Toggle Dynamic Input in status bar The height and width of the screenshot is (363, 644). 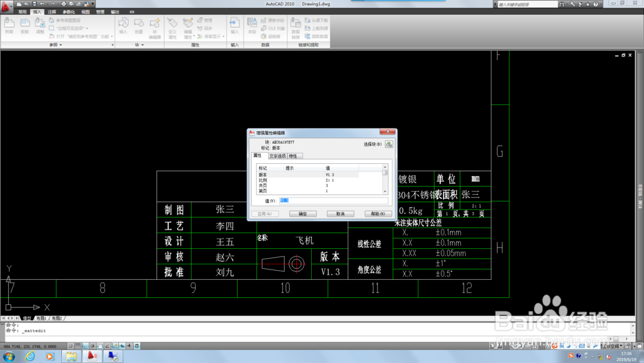click(x=122, y=346)
